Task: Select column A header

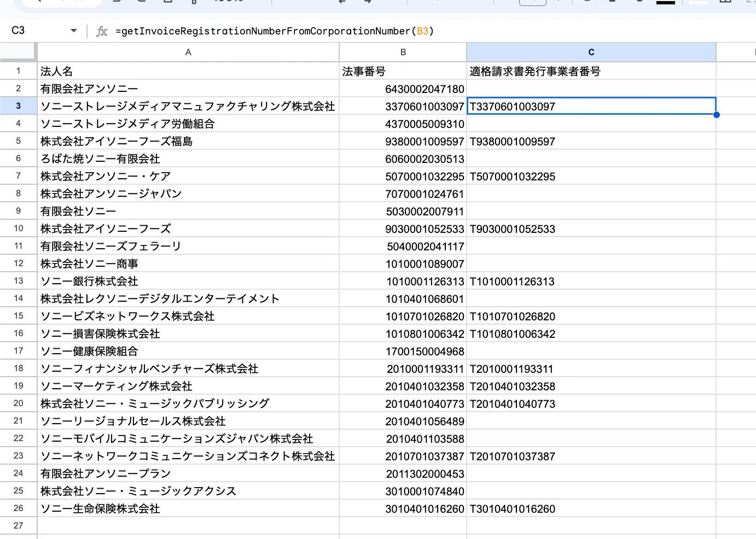Action: 188,52
